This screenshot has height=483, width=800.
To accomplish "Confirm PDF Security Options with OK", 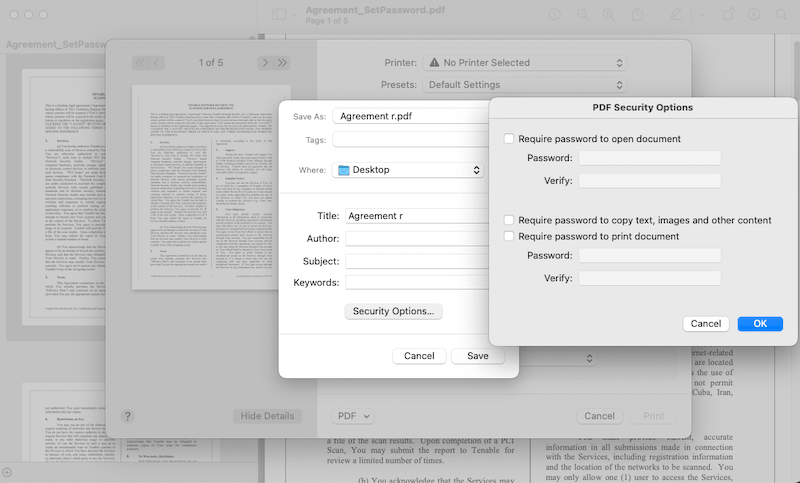I will tap(760, 324).
